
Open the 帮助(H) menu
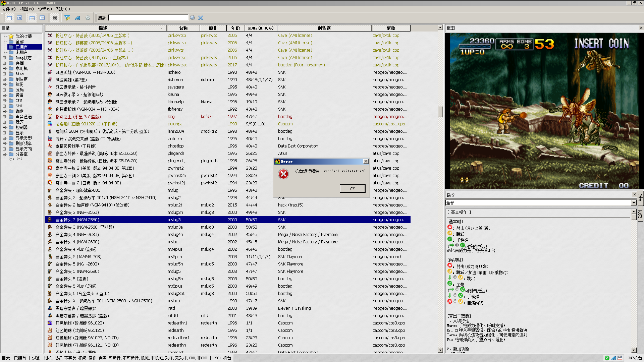[63, 9]
